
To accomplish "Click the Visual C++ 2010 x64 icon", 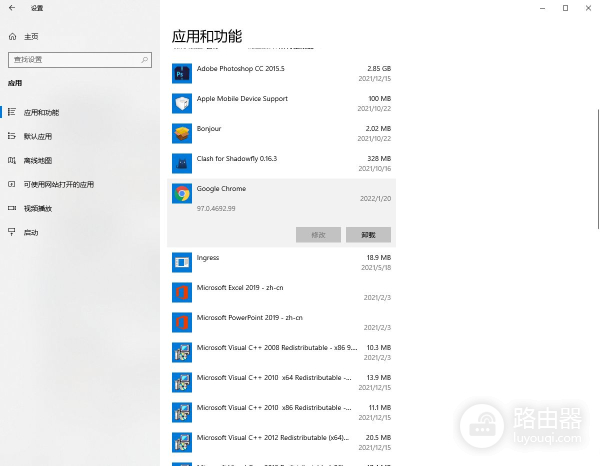I will pyautogui.click(x=182, y=383).
